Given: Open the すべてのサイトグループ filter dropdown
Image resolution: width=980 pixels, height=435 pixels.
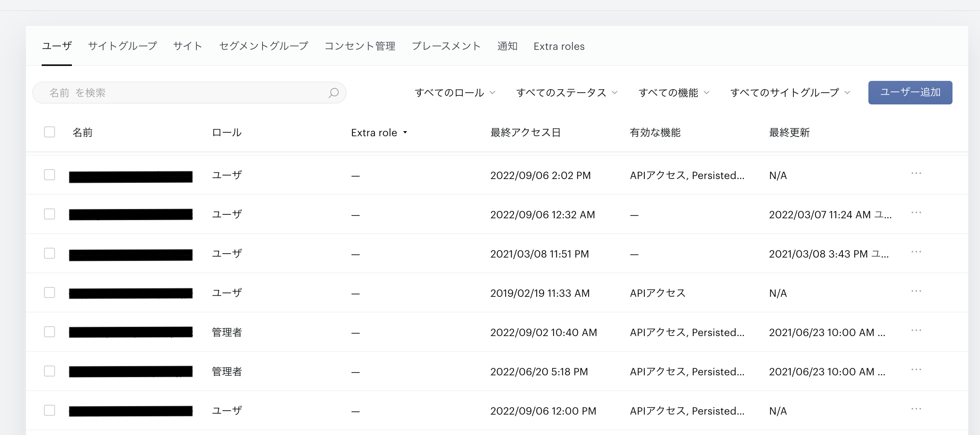Looking at the screenshot, I should click(790, 93).
